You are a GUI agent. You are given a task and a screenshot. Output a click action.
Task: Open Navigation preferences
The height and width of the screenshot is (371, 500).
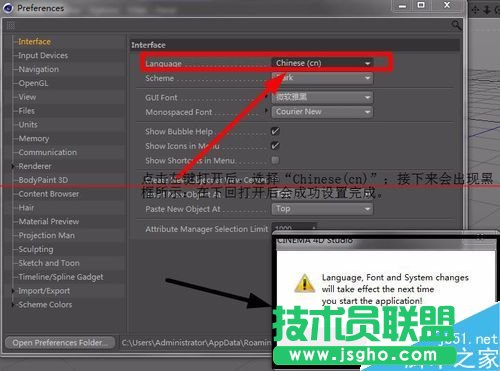39,69
